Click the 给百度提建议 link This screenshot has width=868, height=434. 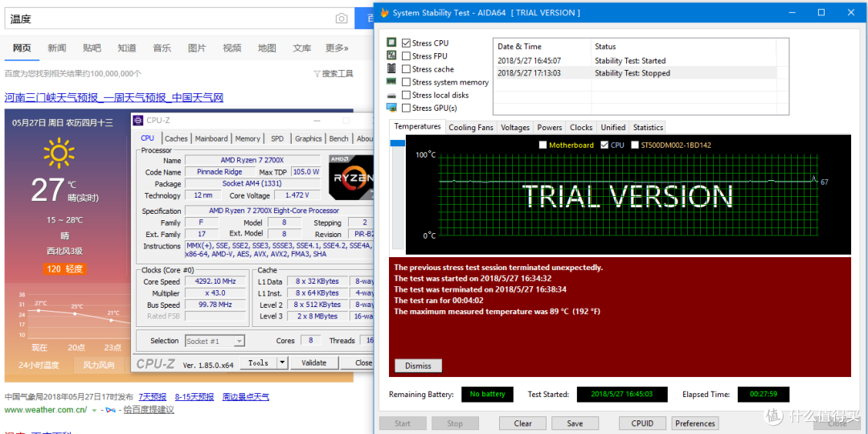[149, 410]
